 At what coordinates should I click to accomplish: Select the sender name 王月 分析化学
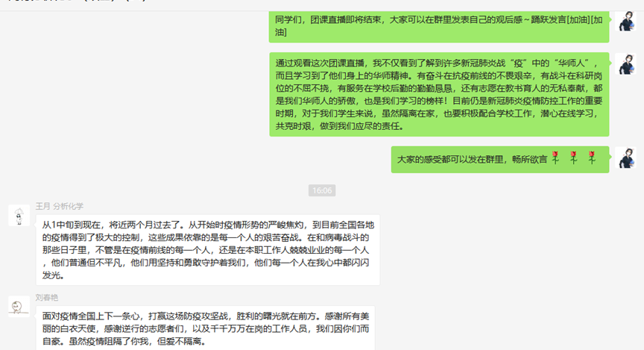tap(60, 206)
